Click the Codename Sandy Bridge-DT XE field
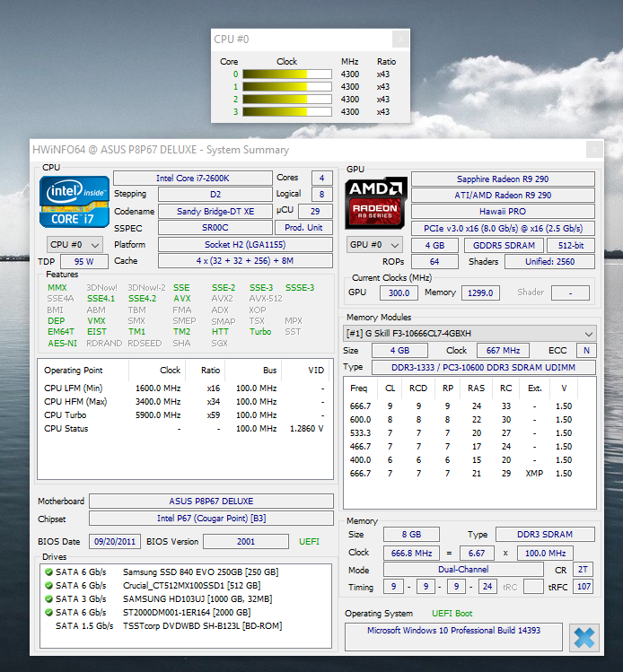Screen dimensions: 623x672 [x=215, y=211]
